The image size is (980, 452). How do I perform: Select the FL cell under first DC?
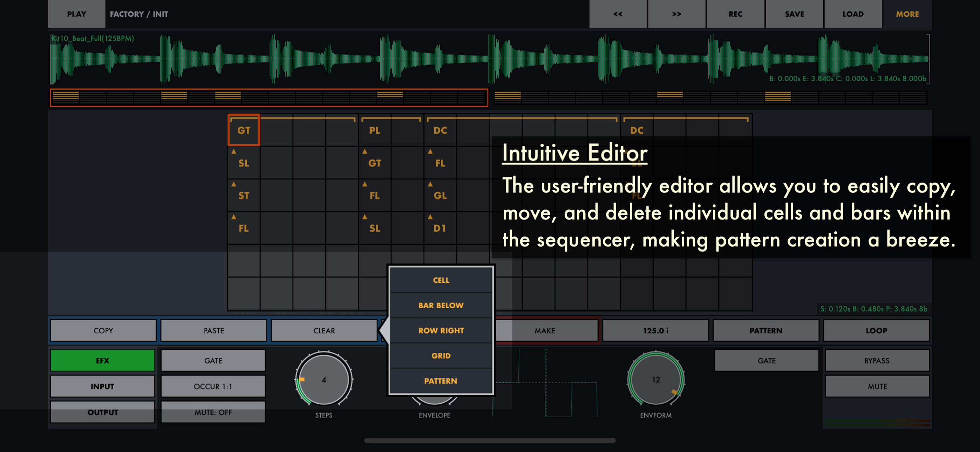pyautogui.click(x=440, y=163)
